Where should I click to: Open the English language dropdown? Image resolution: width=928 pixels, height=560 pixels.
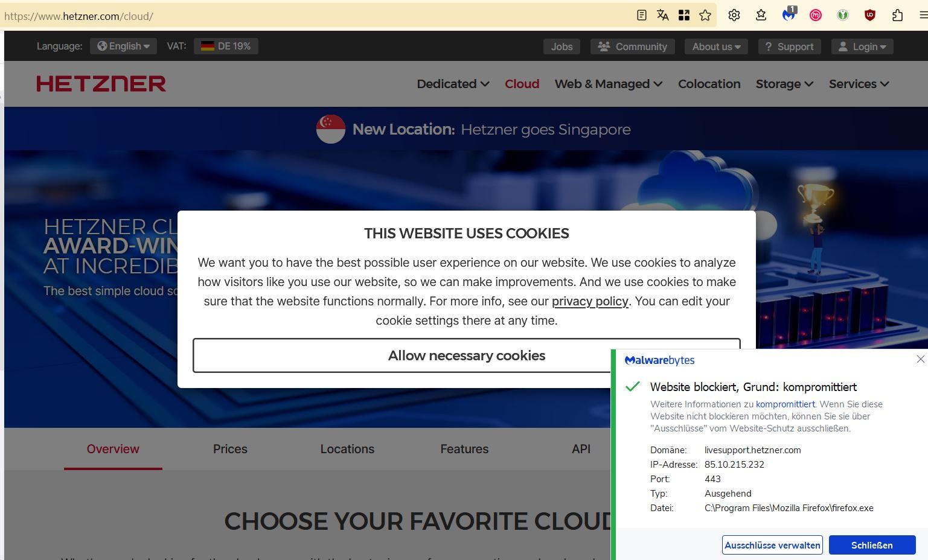click(123, 46)
